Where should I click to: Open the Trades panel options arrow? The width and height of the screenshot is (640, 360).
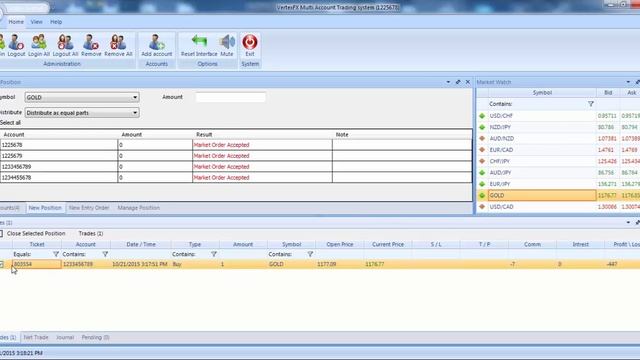tap(628, 222)
